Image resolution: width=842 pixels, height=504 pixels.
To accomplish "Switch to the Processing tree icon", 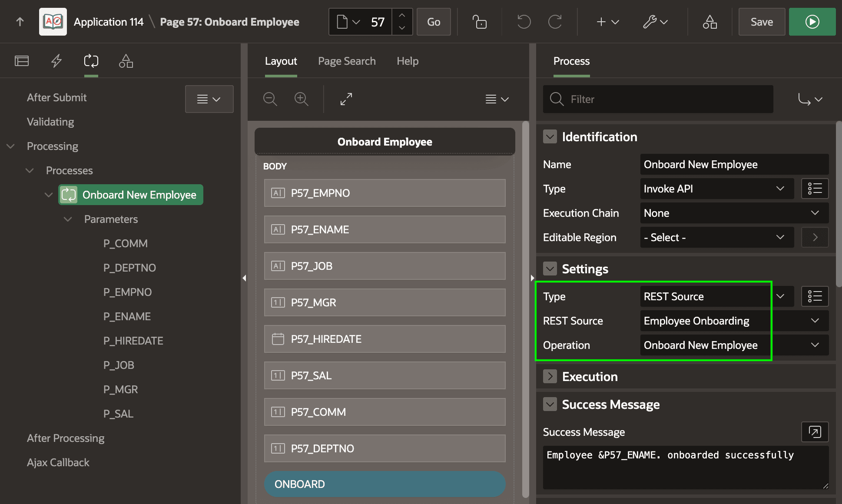I will tap(91, 61).
